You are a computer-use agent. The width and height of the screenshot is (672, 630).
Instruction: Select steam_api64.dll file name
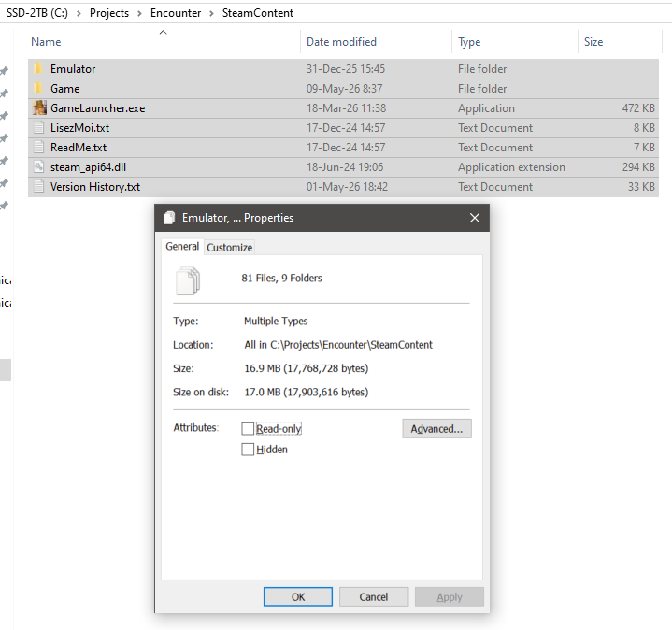tap(88, 167)
